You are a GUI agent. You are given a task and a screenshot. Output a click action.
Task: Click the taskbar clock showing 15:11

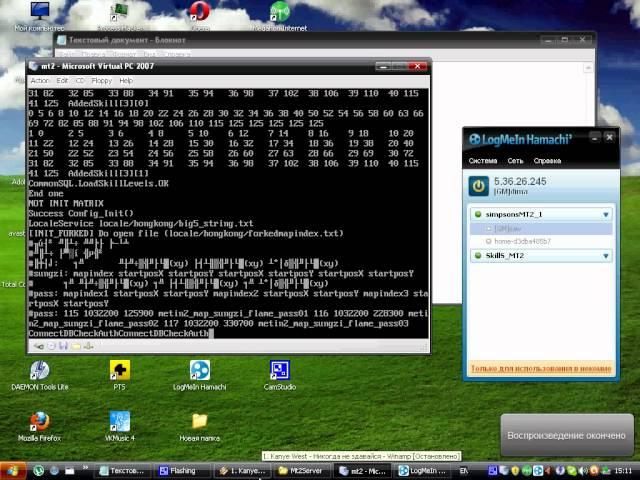pos(623,471)
